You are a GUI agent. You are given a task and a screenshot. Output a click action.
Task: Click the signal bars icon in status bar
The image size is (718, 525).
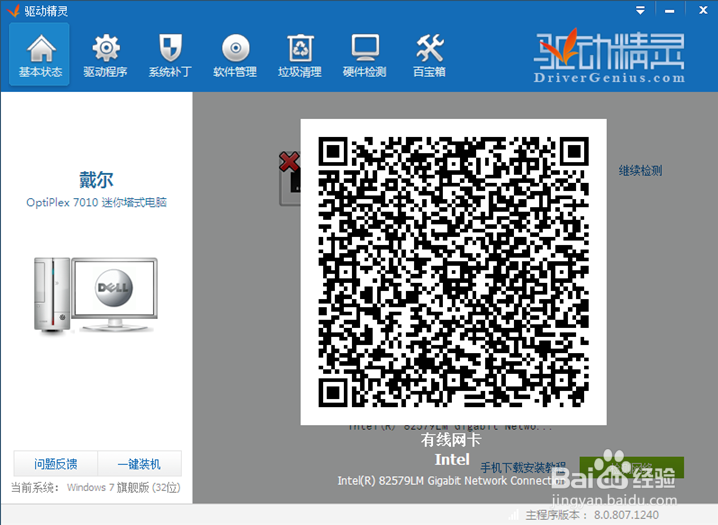click(x=514, y=515)
